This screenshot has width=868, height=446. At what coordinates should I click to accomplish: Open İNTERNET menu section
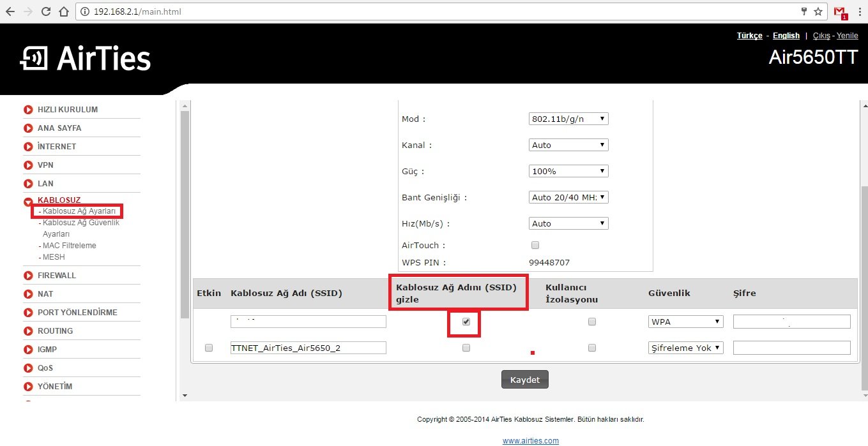(57, 147)
